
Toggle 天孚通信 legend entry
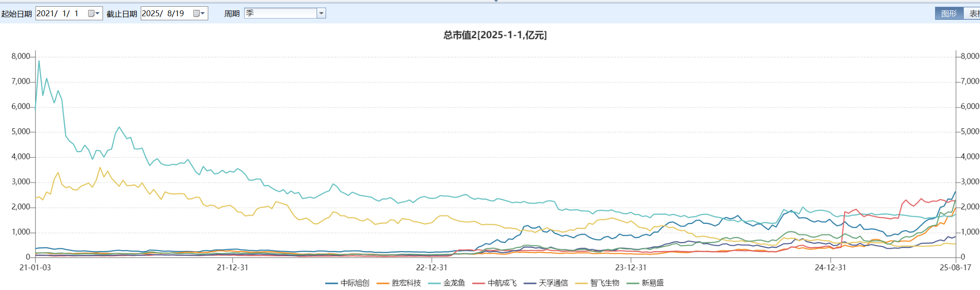coord(553,283)
